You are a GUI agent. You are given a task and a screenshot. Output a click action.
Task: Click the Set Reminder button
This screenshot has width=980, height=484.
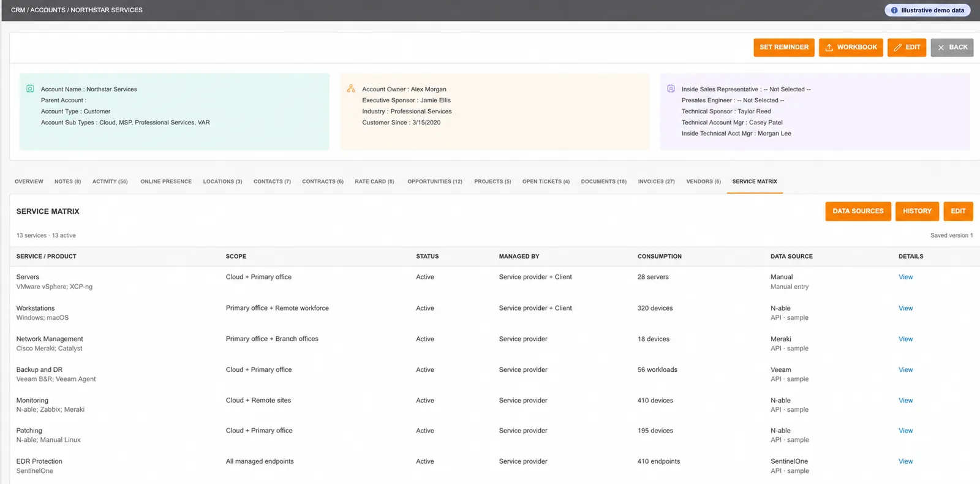pos(784,47)
